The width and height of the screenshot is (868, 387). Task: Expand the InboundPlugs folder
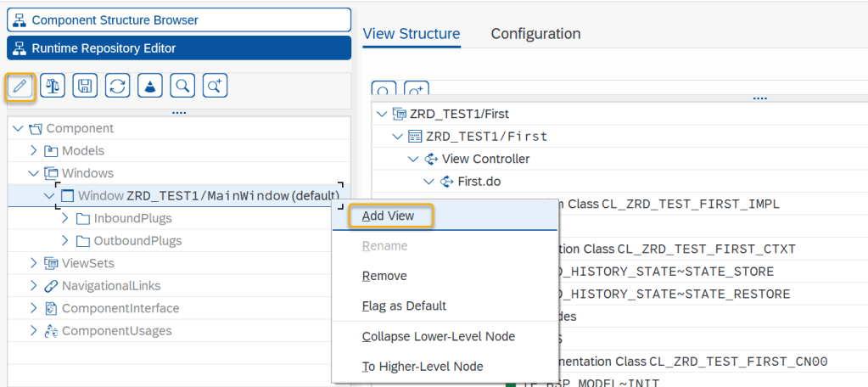coord(65,218)
